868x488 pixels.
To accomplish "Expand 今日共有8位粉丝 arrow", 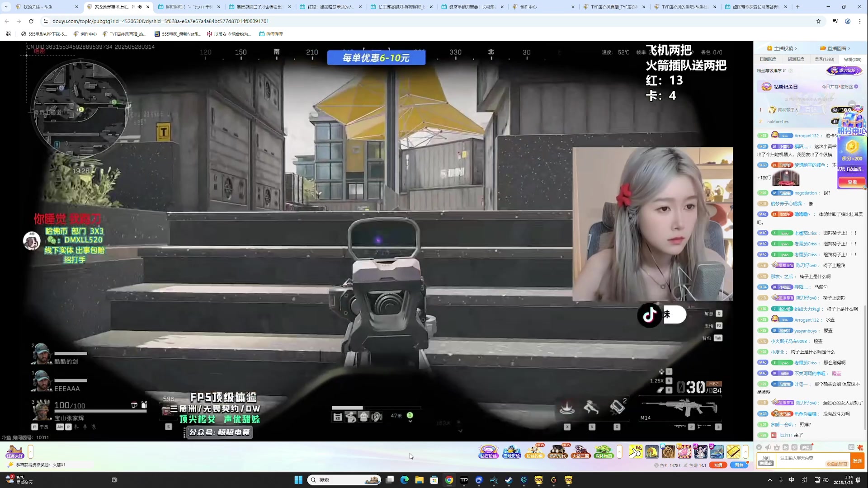I will coord(856,86).
